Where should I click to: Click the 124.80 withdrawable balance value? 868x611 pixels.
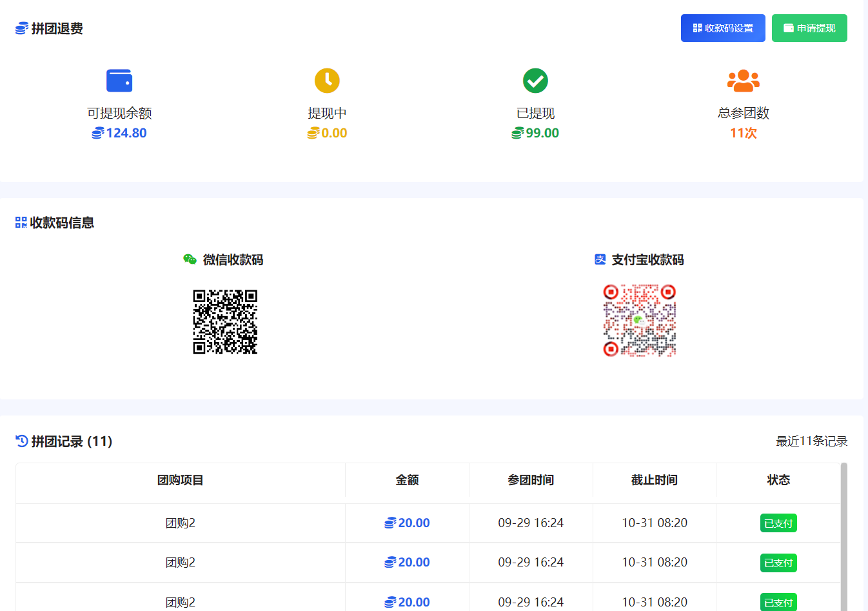[126, 133]
